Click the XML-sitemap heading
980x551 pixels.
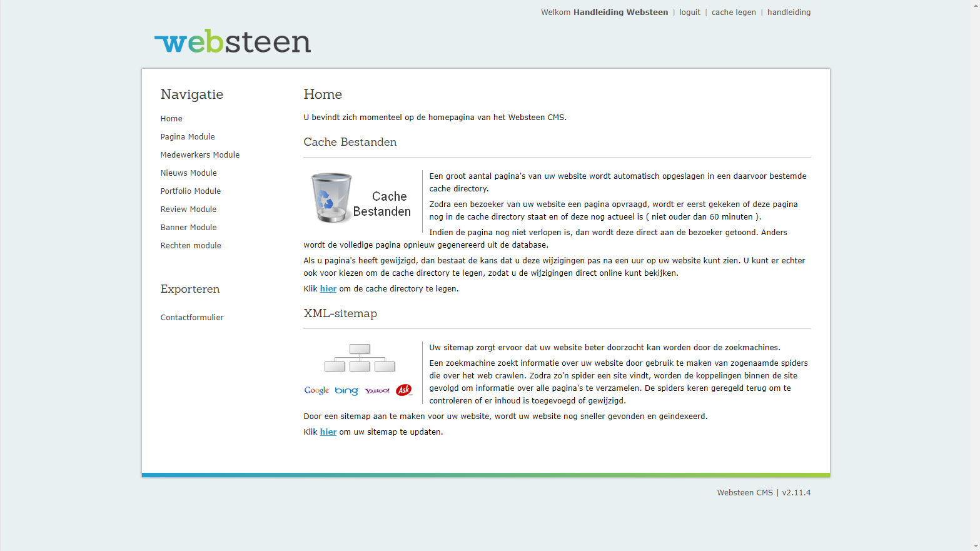click(x=340, y=313)
